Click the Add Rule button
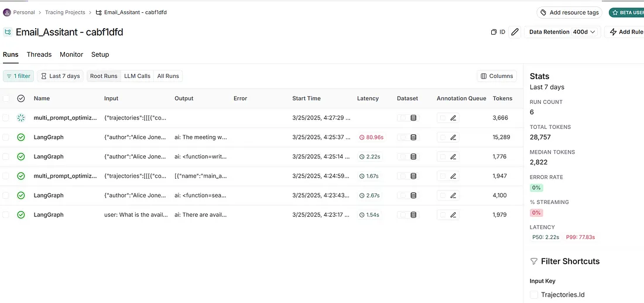 click(x=625, y=32)
